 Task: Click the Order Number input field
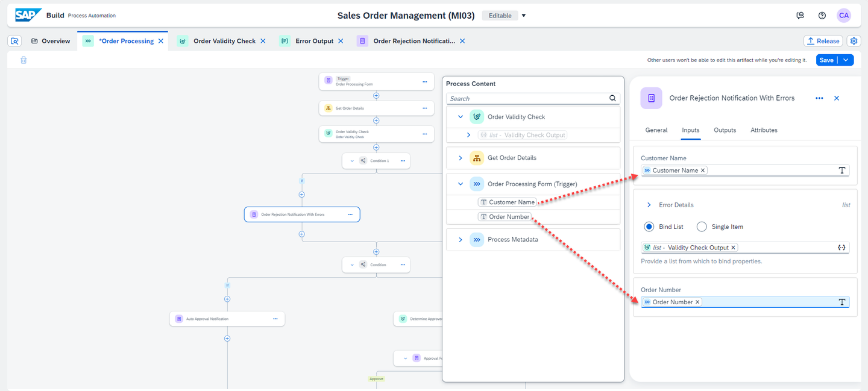tap(745, 302)
